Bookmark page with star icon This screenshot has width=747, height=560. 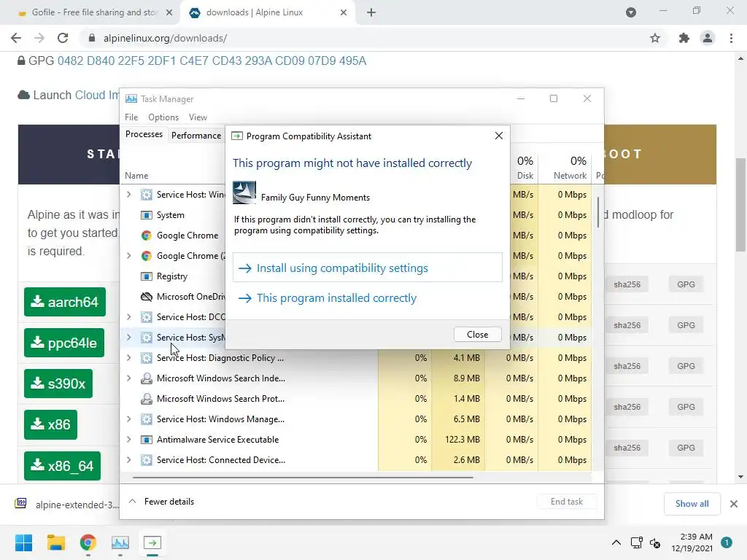click(655, 38)
